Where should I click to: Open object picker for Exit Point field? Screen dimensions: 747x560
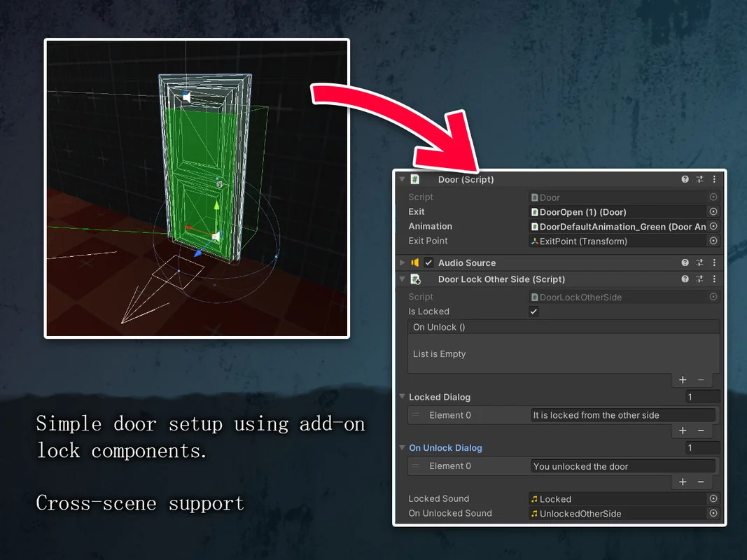coord(713,241)
